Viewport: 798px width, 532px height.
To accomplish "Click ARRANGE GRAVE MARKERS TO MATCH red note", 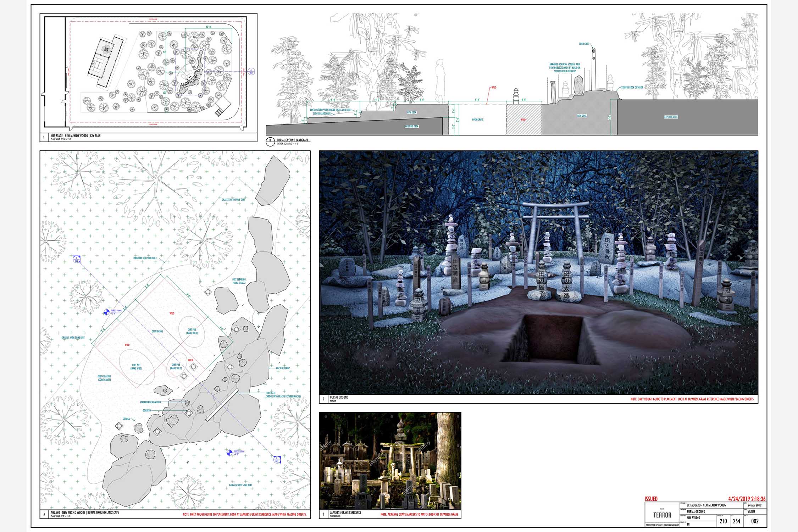I will (419, 514).
